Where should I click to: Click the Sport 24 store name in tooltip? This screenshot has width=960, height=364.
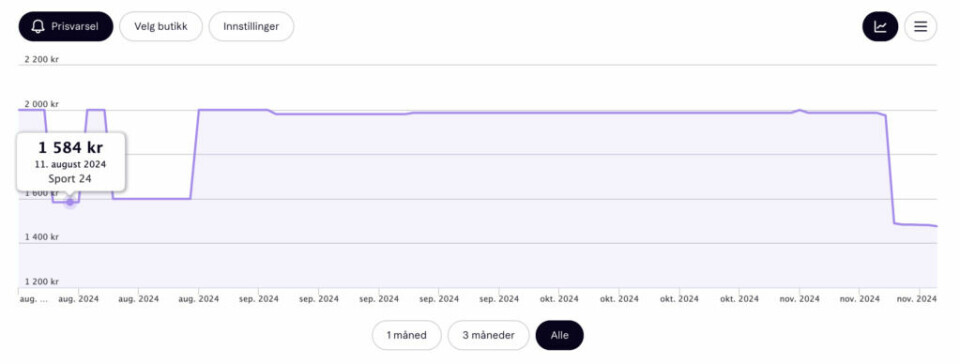pyautogui.click(x=70, y=179)
